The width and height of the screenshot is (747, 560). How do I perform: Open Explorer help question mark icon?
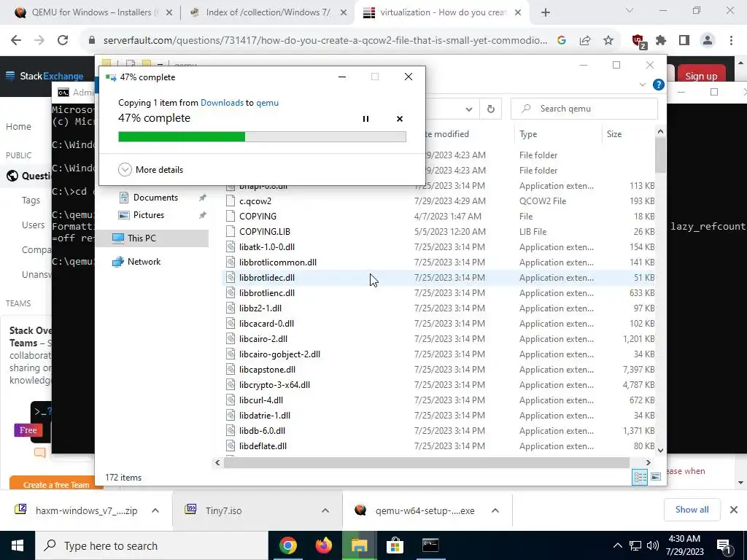(x=659, y=85)
